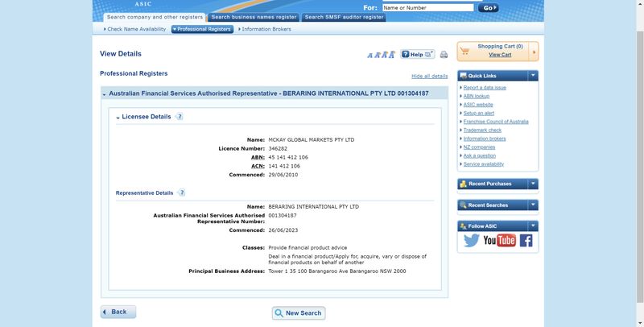
Task: Open Ask a question link
Action: tap(480, 155)
